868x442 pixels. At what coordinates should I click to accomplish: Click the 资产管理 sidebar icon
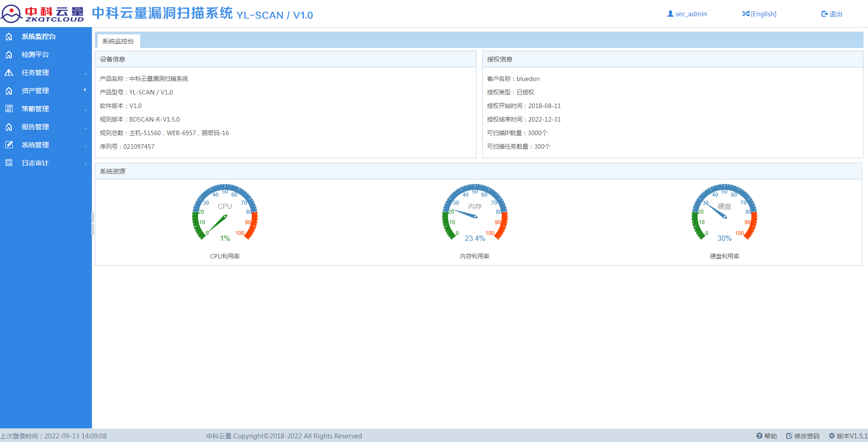pyautogui.click(x=9, y=91)
